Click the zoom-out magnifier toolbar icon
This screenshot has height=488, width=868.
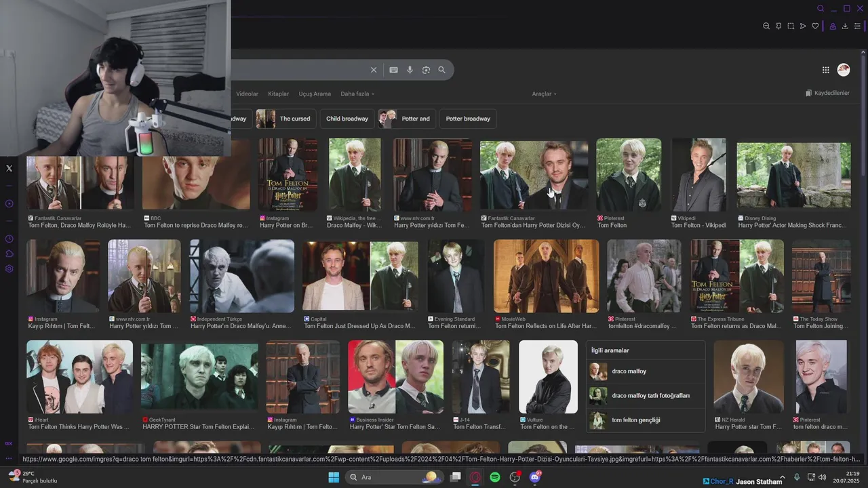coord(766,26)
